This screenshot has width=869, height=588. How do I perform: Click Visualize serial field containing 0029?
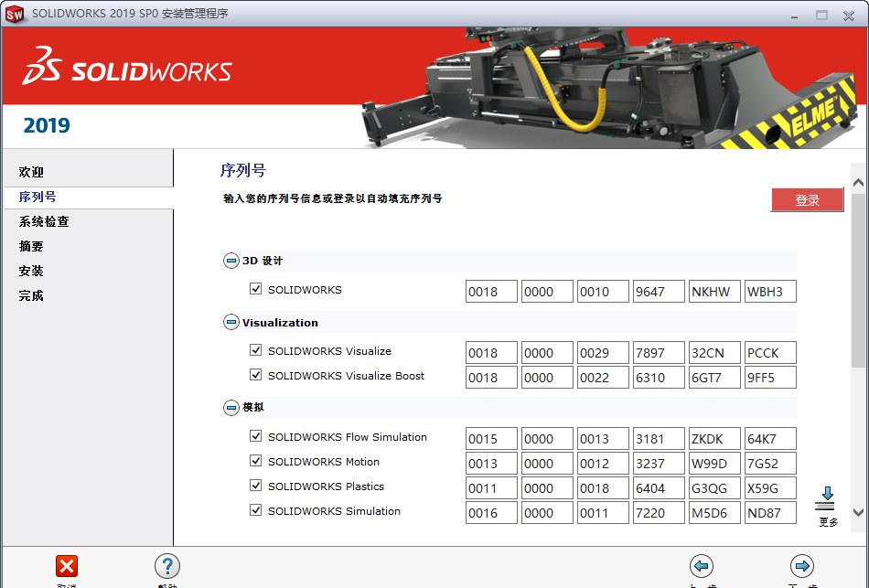[603, 352]
